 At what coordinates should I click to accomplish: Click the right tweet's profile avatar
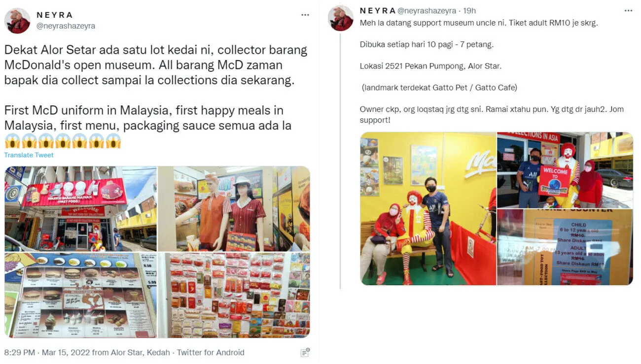click(x=341, y=18)
